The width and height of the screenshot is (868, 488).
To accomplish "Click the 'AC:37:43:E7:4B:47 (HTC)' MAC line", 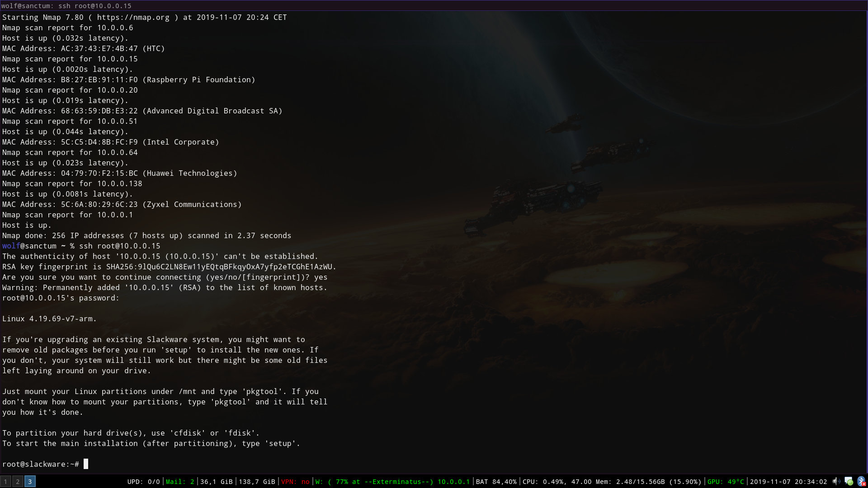I will point(84,48).
